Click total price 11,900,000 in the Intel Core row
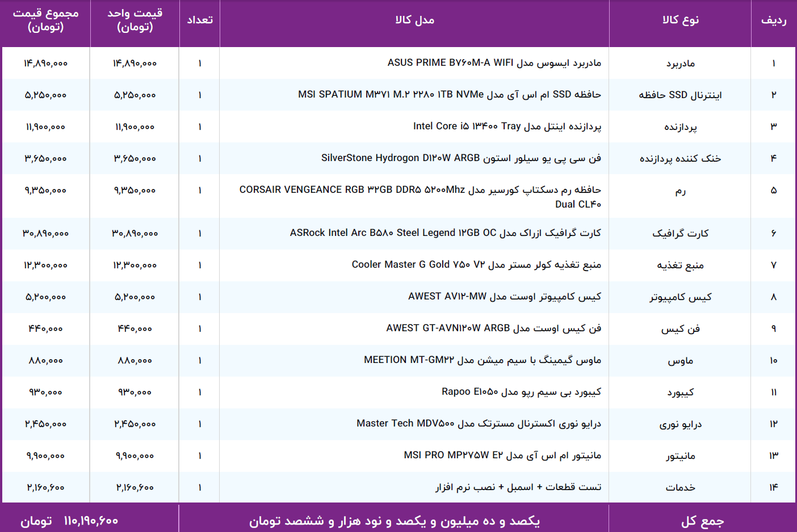The image size is (797, 532). (46, 127)
